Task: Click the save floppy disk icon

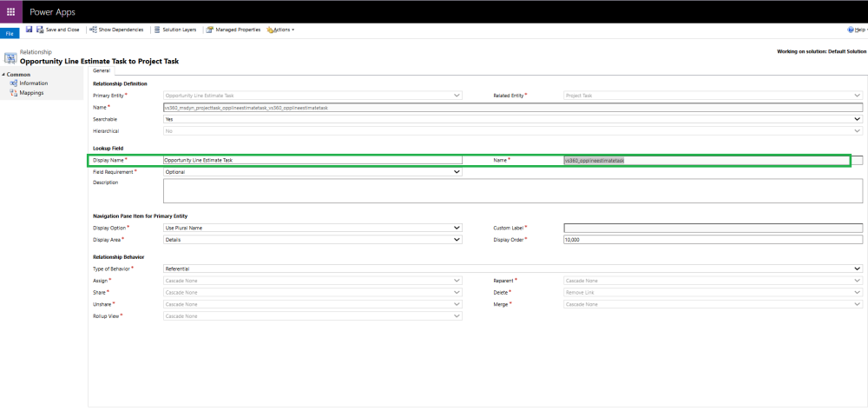Action: (x=29, y=30)
